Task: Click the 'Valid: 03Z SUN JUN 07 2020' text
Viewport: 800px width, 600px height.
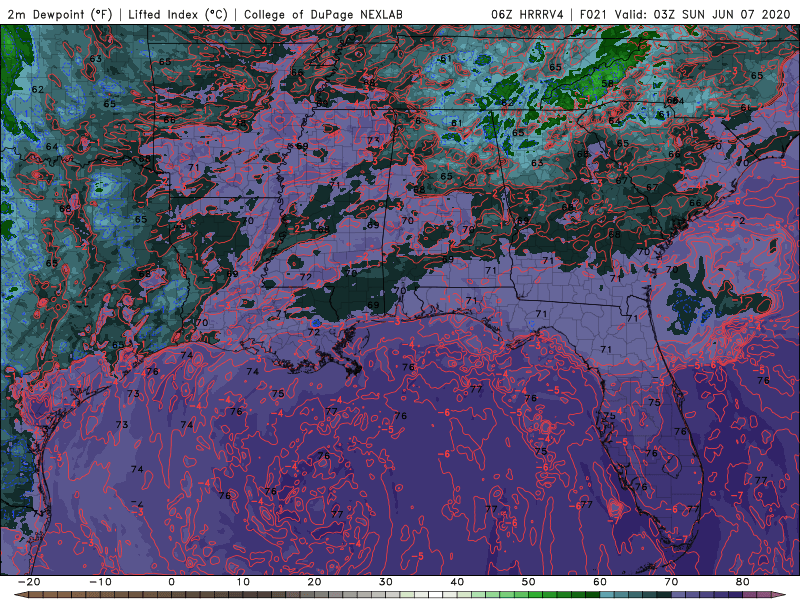Action: [702, 14]
